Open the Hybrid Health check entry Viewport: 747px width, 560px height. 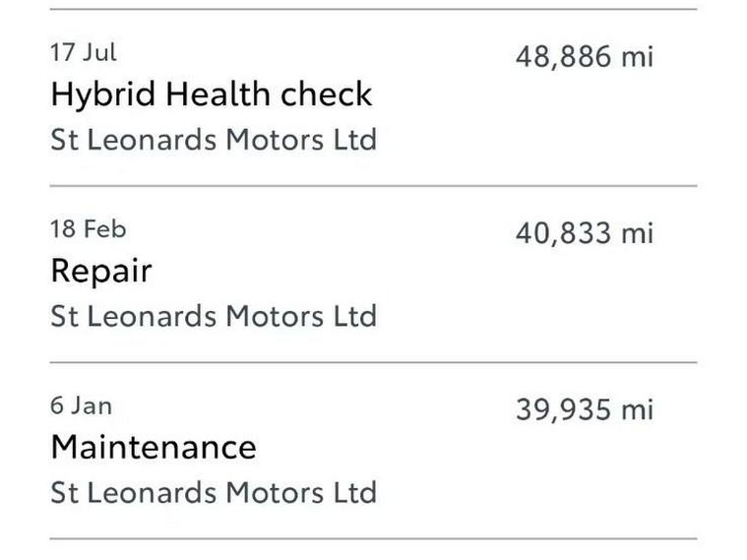coord(374,97)
